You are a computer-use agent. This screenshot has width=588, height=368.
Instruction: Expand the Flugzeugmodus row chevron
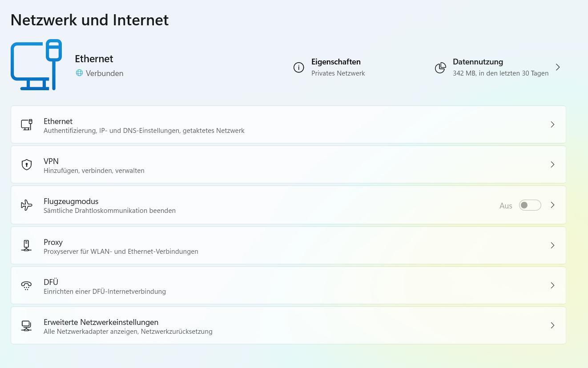click(552, 205)
